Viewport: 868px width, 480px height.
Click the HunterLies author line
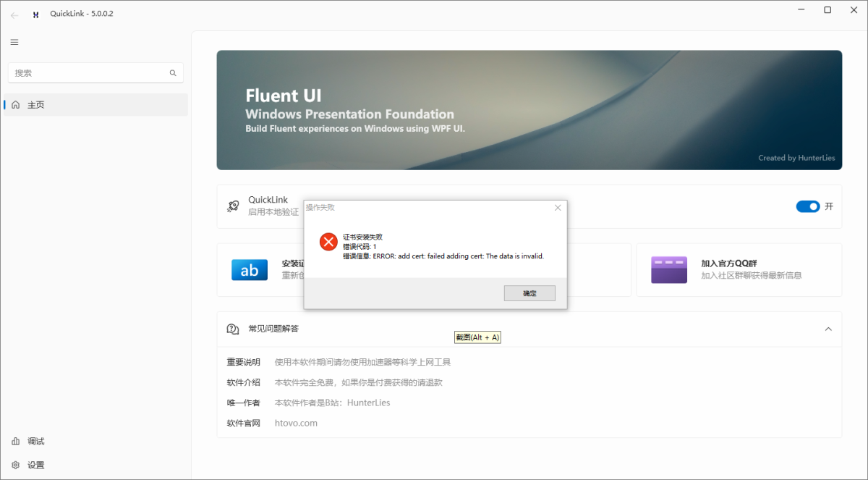(332, 403)
